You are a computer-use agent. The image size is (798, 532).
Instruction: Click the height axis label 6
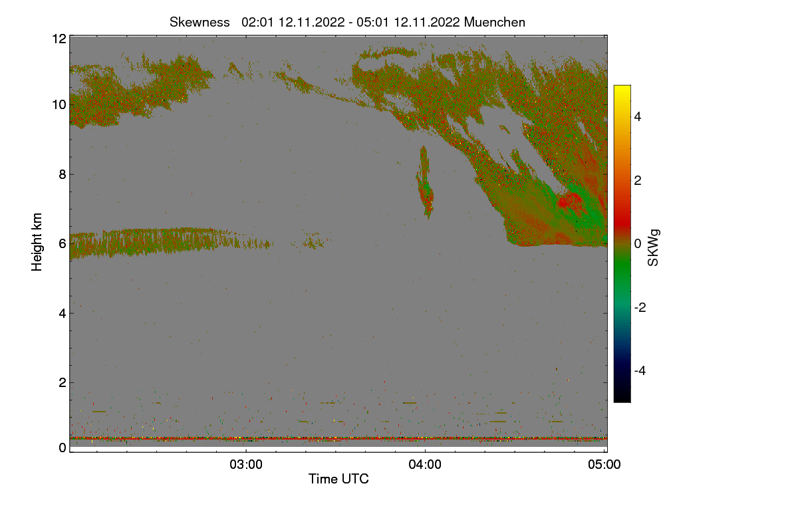coord(63,243)
